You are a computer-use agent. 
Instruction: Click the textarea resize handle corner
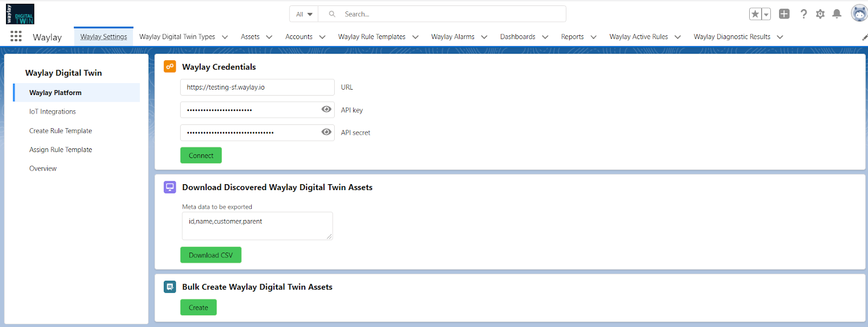329,236
